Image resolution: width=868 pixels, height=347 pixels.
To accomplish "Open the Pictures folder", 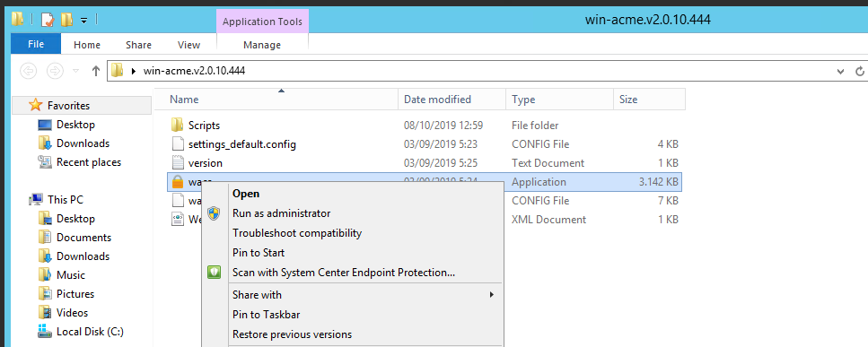I will pos(75,293).
